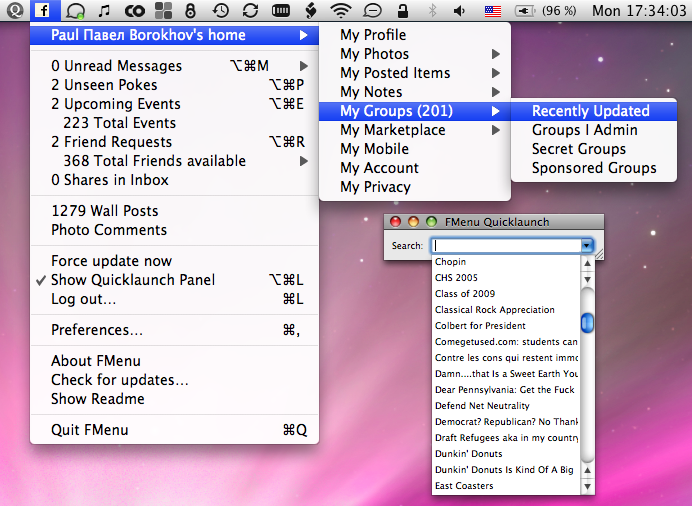Viewport: 692px width, 506px height.
Task: Click the padlock menu bar icon
Action: pos(402,10)
